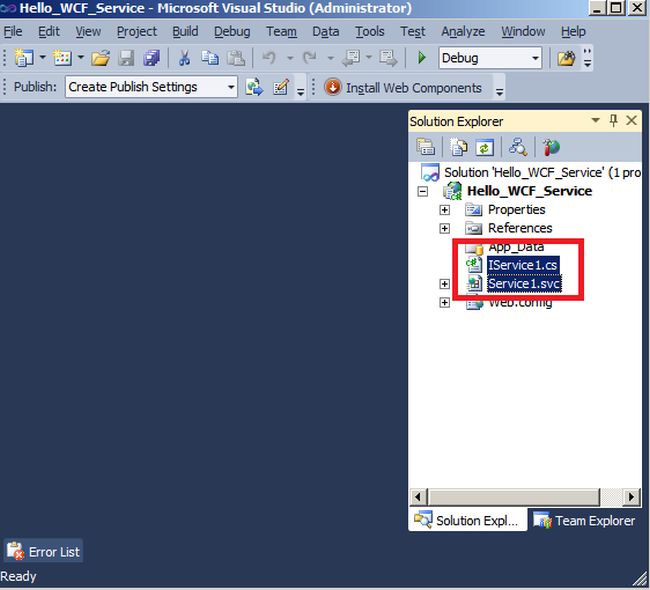Click the Publish Web globe icon
Viewport: 650px width, 590px height.
coord(254,87)
